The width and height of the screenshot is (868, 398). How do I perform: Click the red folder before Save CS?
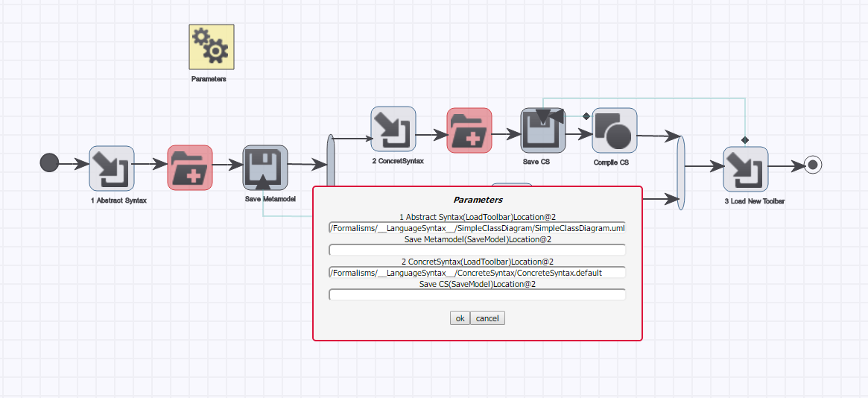(x=469, y=130)
